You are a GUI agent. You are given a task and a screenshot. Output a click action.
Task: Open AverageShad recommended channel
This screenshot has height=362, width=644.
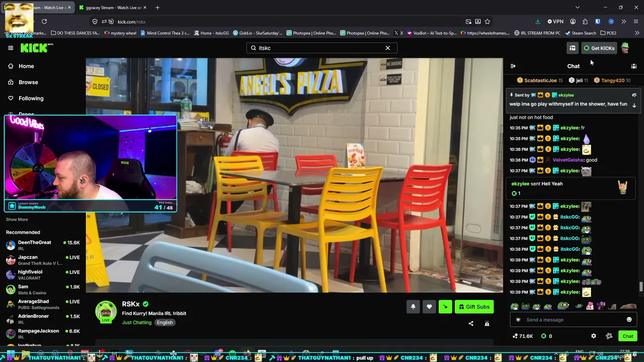click(x=43, y=304)
